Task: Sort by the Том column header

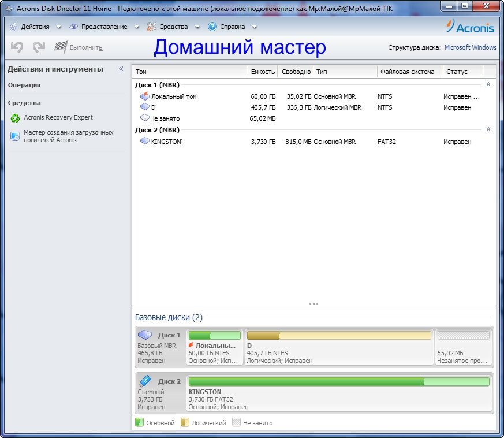Action: [x=189, y=72]
